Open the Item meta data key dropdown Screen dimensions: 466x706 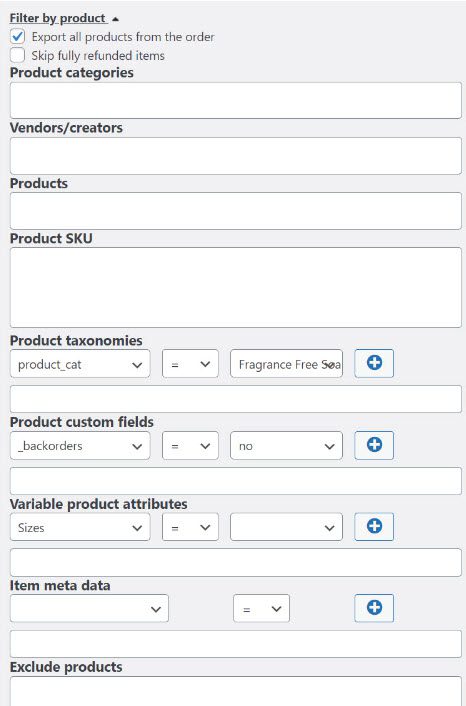pos(89,609)
